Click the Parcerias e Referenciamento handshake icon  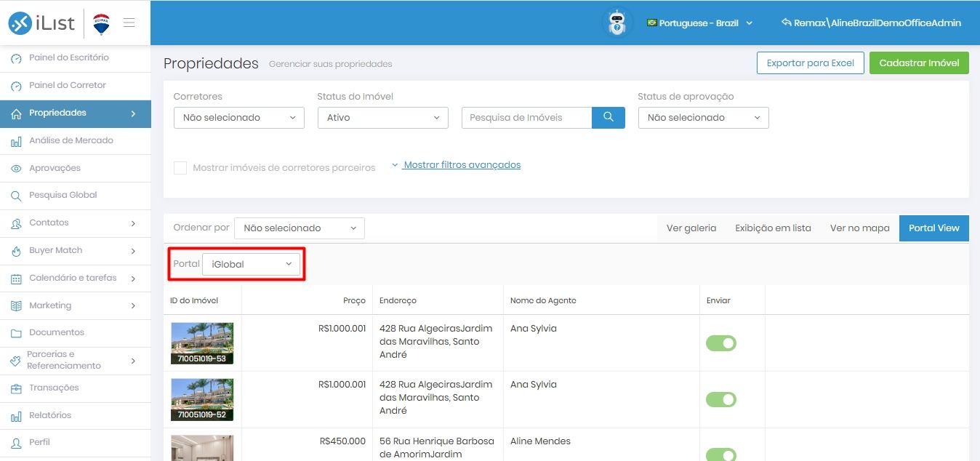click(15, 361)
